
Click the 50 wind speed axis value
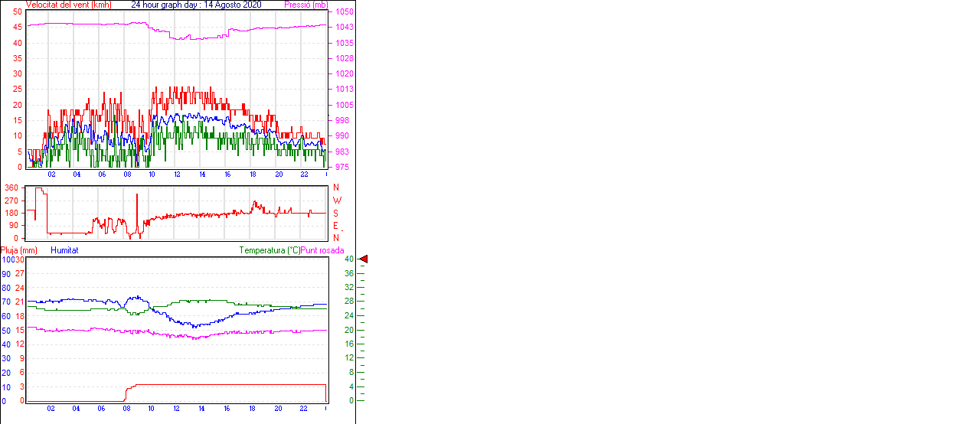point(18,12)
